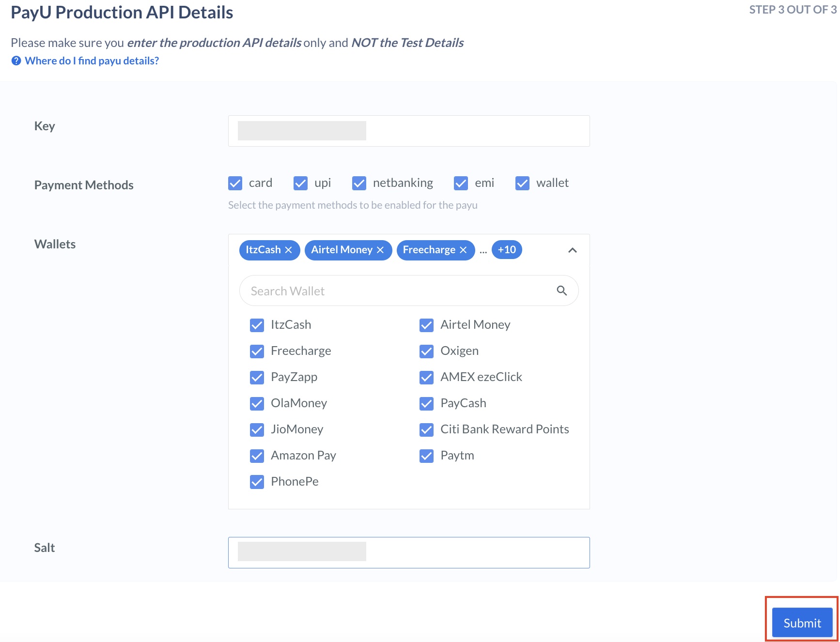Screen dimensions: 840x642
Task: Uncheck Citi Bank Reward Points wallet
Action: click(426, 429)
